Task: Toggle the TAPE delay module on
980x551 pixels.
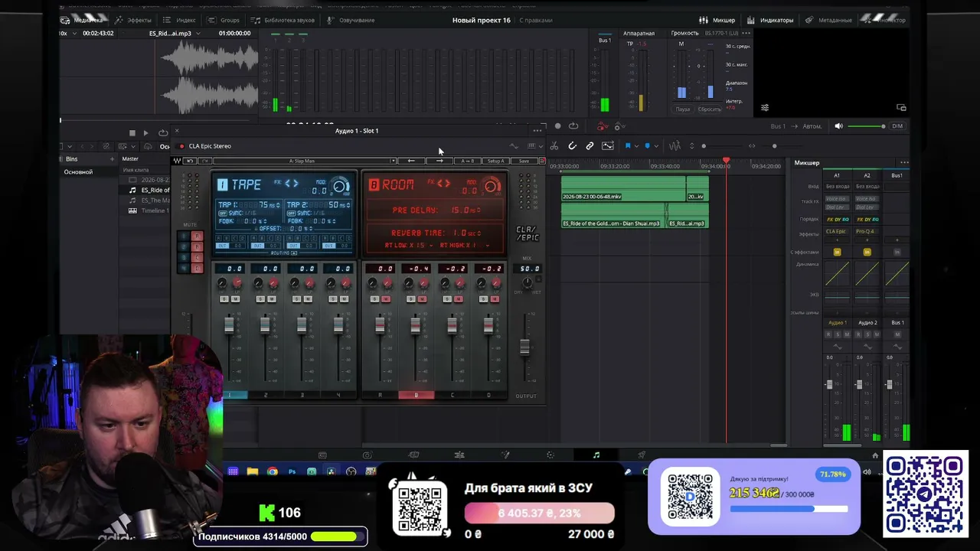Action: 222,184
